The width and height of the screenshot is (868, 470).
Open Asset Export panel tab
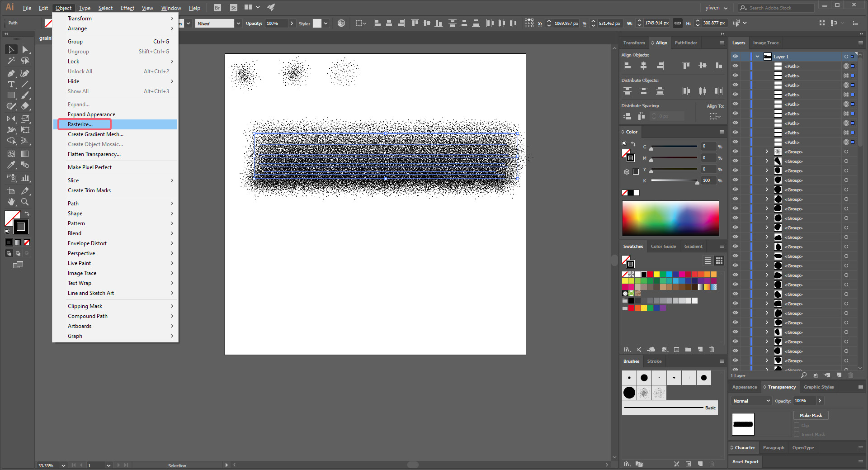coord(745,461)
